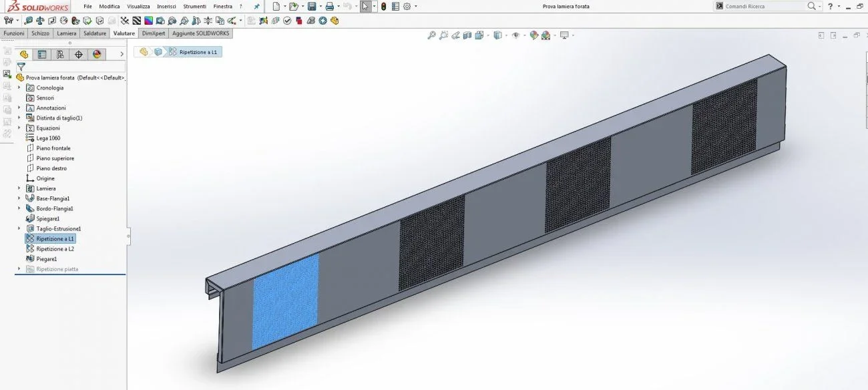The width and height of the screenshot is (868, 390).
Task: Open the Display Style dropdown arrow
Action: pos(506,35)
